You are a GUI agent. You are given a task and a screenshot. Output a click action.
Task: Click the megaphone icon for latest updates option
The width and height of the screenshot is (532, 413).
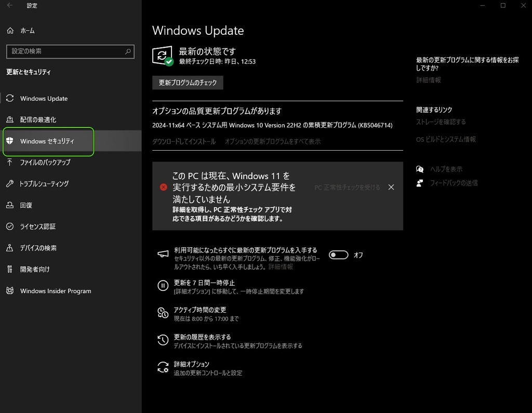163,254
